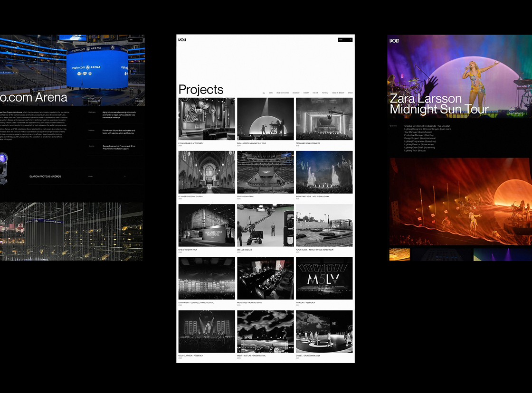Screen dimensions: 532x393
Task: Select the Festival project filter
Action: [325, 93]
